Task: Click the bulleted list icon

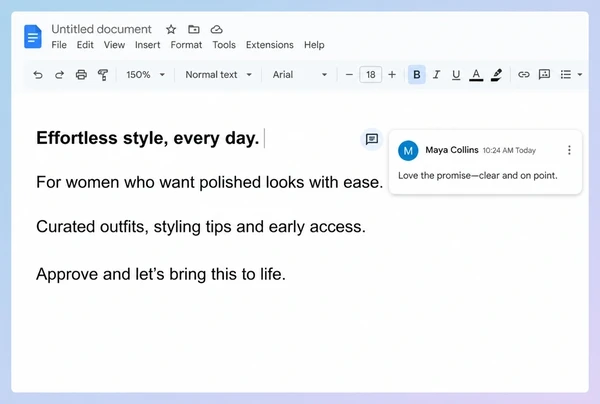Action: point(566,75)
